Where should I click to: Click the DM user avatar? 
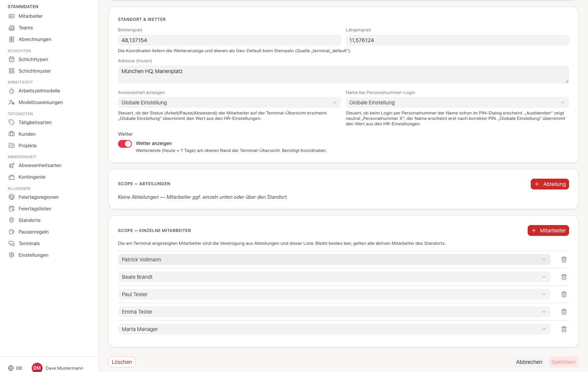click(37, 368)
